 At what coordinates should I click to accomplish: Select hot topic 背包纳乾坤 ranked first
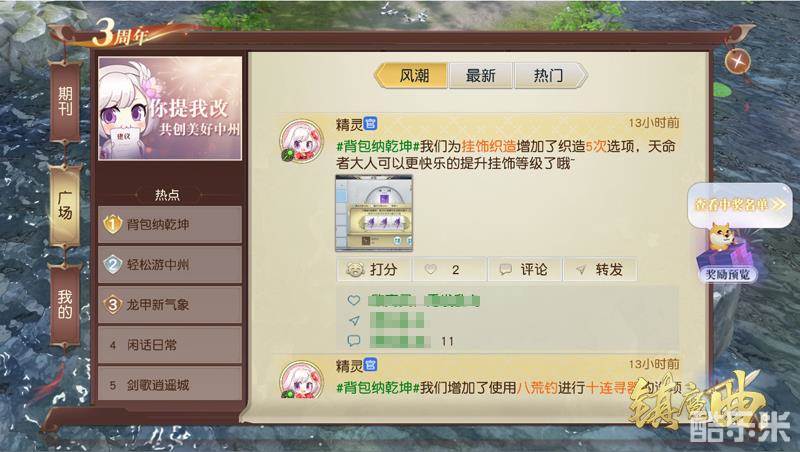[169, 224]
